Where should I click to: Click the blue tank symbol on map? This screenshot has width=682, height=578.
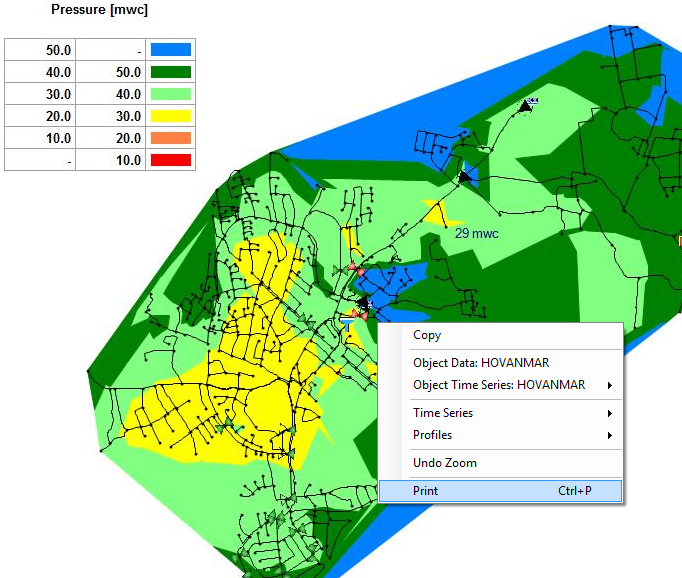[347, 325]
